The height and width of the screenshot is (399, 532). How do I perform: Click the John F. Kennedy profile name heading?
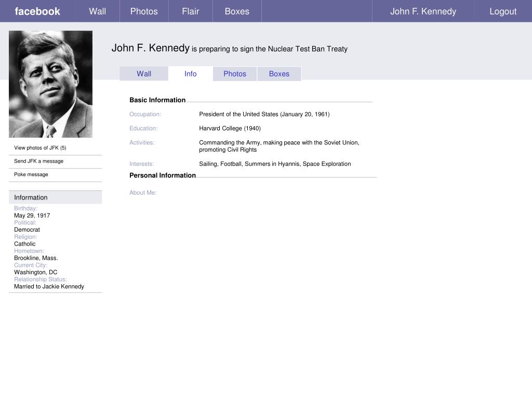(x=150, y=48)
